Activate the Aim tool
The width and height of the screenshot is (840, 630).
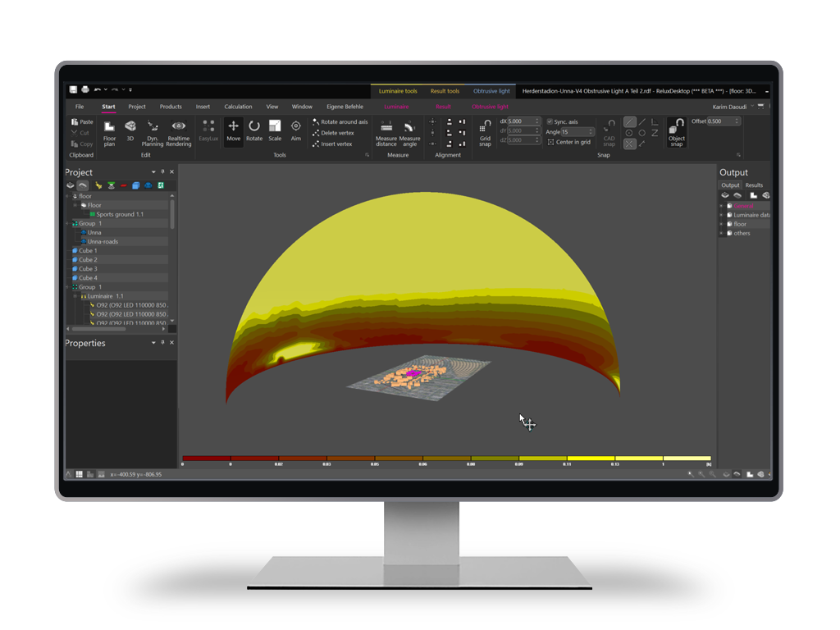(295, 130)
